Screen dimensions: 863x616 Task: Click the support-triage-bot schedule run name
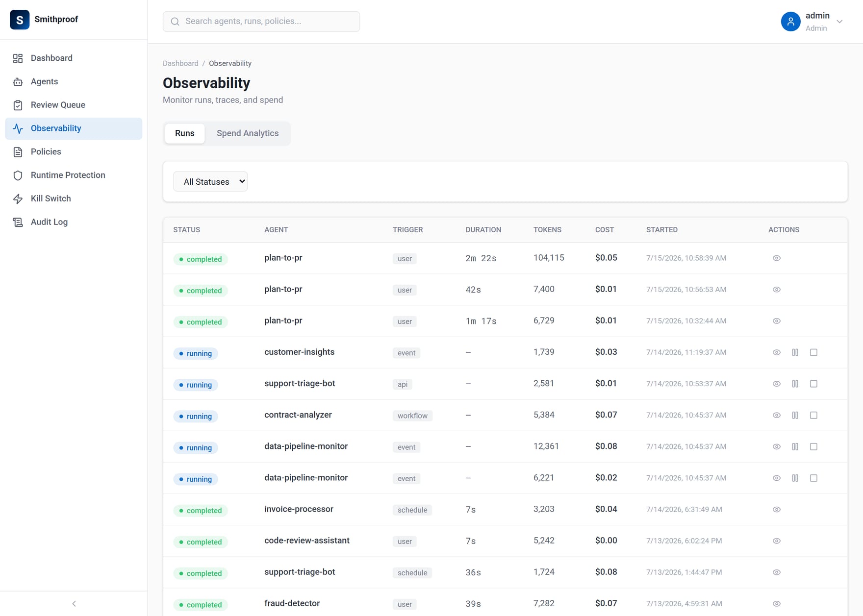tap(300, 572)
